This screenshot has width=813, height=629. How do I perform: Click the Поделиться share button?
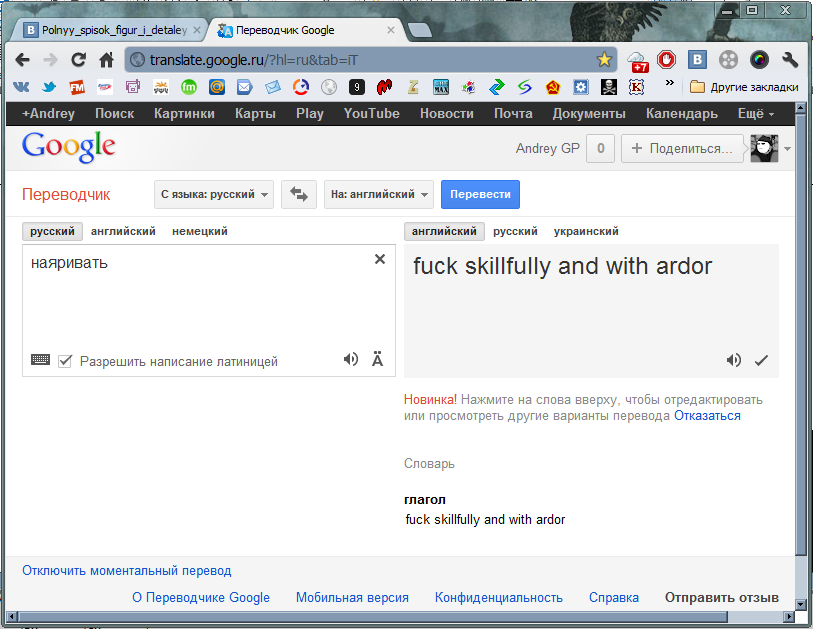tap(682, 149)
